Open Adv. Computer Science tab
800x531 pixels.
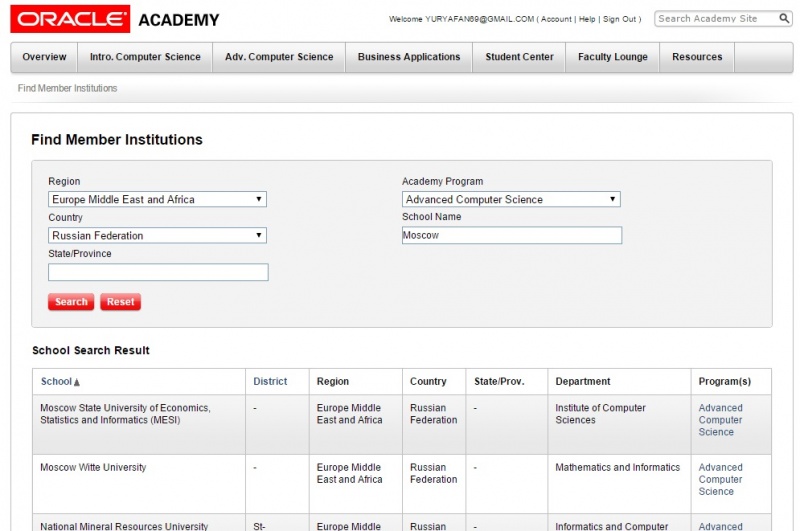[x=279, y=57]
